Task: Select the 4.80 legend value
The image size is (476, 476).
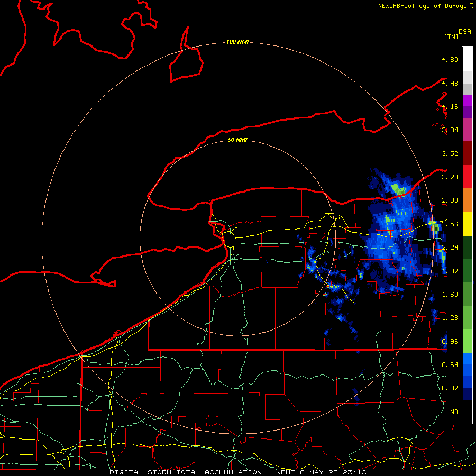Action: coord(450,59)
